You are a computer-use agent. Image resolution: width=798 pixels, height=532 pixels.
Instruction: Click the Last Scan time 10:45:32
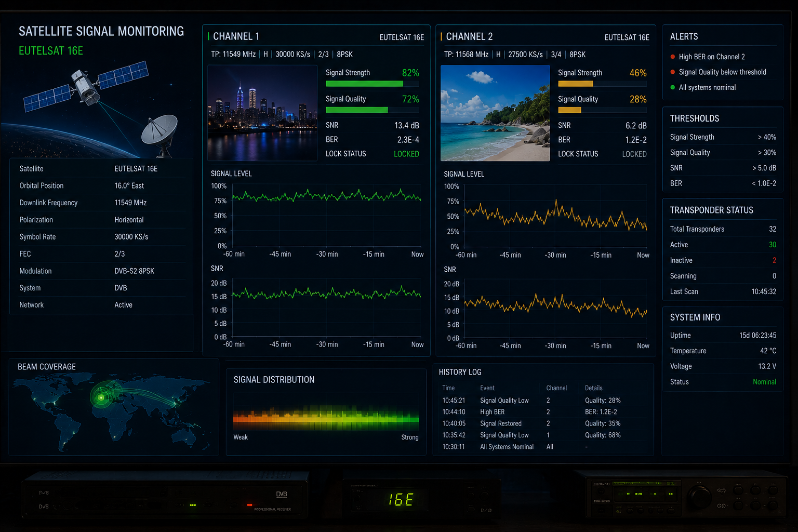point(764,291)
